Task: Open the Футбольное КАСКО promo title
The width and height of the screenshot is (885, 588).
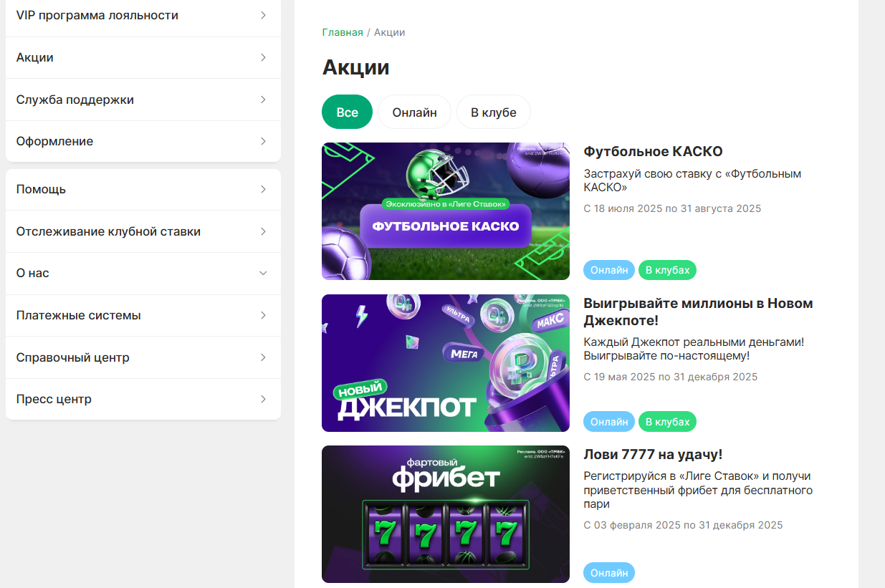Action: pyautogui.click(x=653, y=152)
